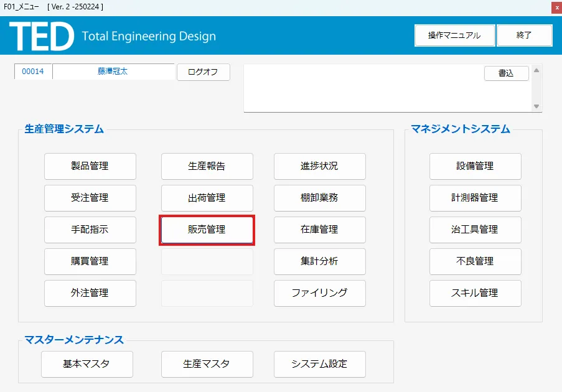
Task: Open 進捗状況 view
Action: [320, 166]
